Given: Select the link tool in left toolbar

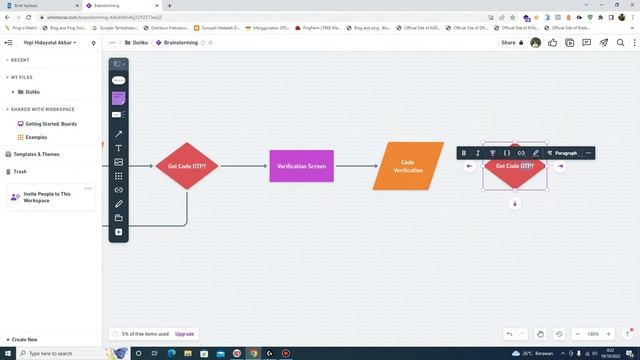Looking at the screenshot, I should (x=118, y=190).
